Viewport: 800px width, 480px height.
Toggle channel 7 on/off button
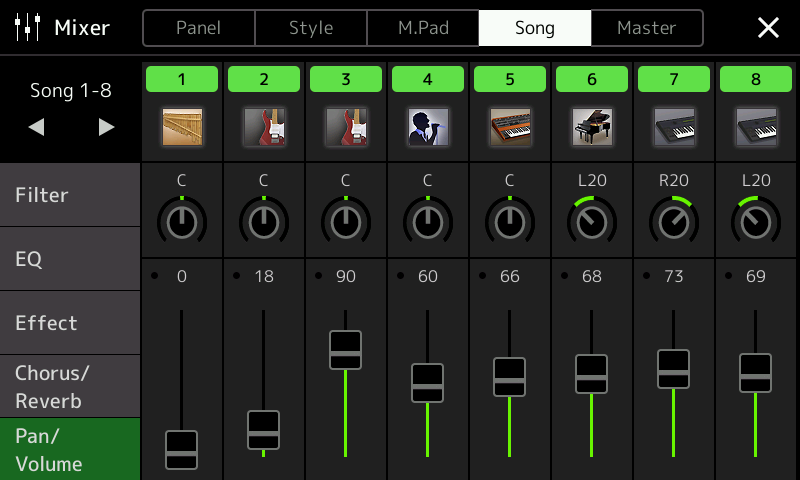coord(674,79)
